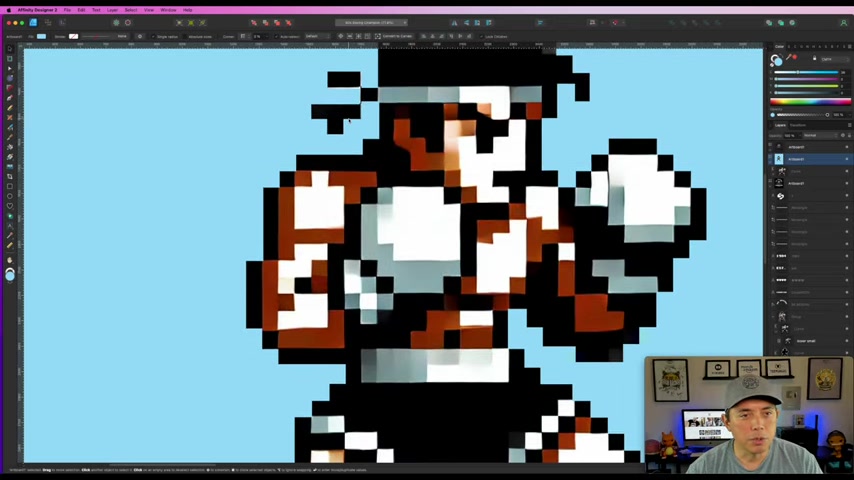Click the Stroke color swatch
Screen dimensions: 854x480
pyautogui.click(x=74, y=37)
